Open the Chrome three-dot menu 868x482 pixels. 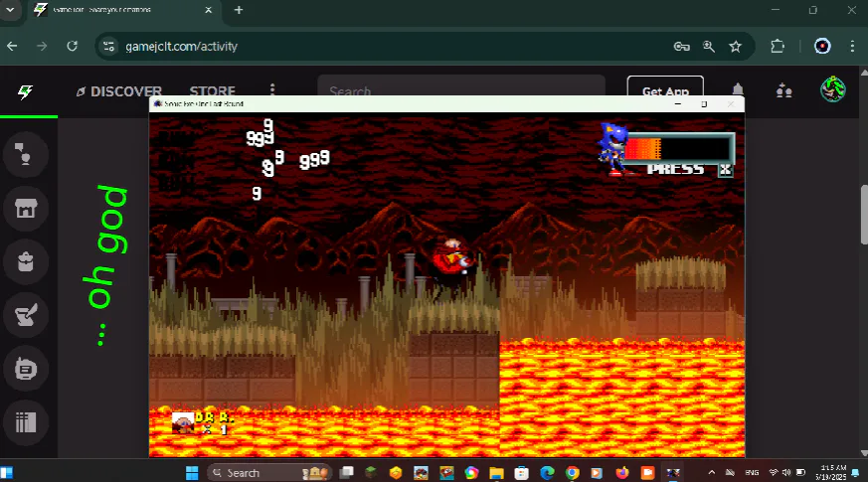(x=852, y=47)
